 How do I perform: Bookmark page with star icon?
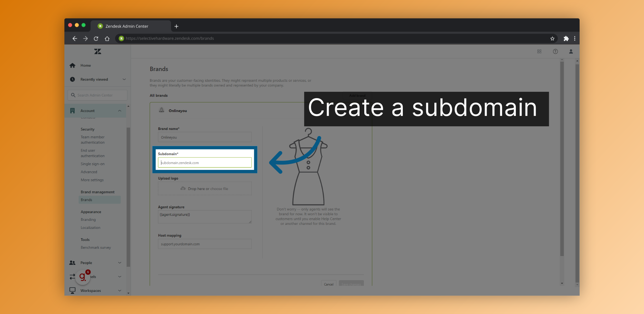click(552, 39)
